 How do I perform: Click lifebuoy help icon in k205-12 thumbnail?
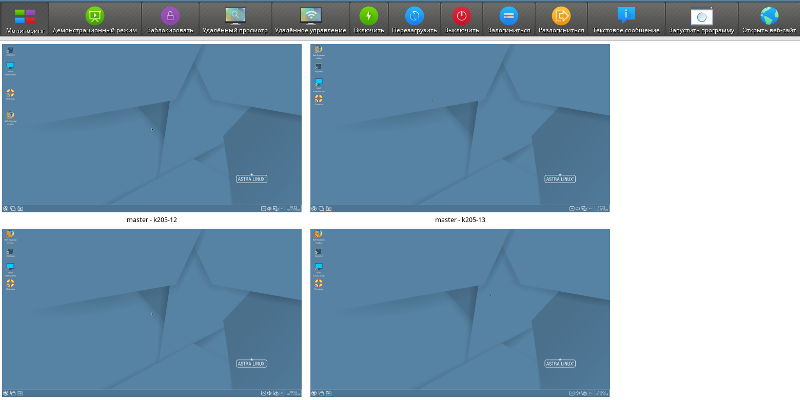[x=10, y=93]
